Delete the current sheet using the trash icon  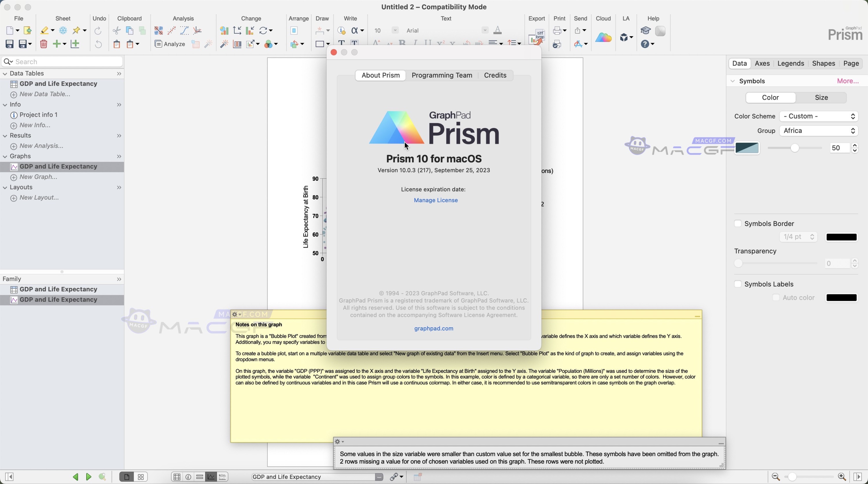tap(43, 44)
